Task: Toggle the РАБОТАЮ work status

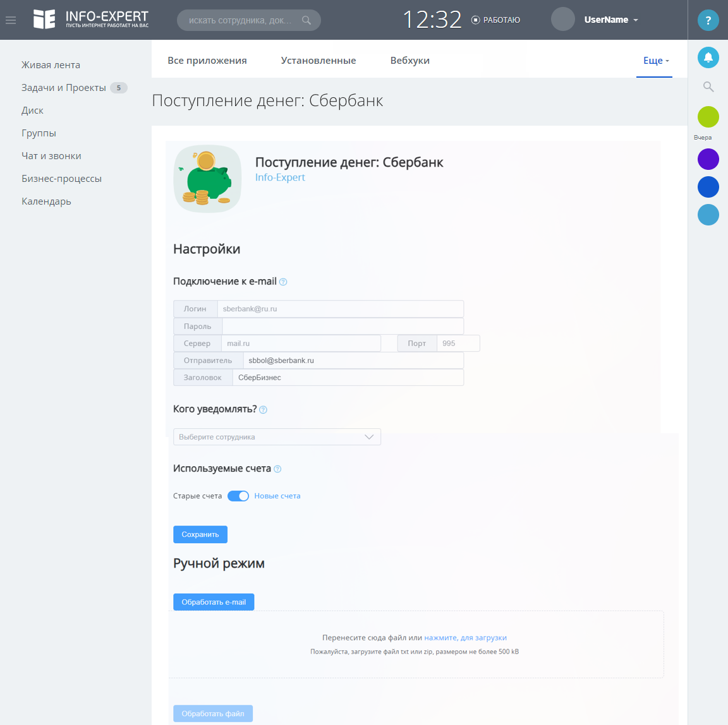Action: click(x=496, y=20)
